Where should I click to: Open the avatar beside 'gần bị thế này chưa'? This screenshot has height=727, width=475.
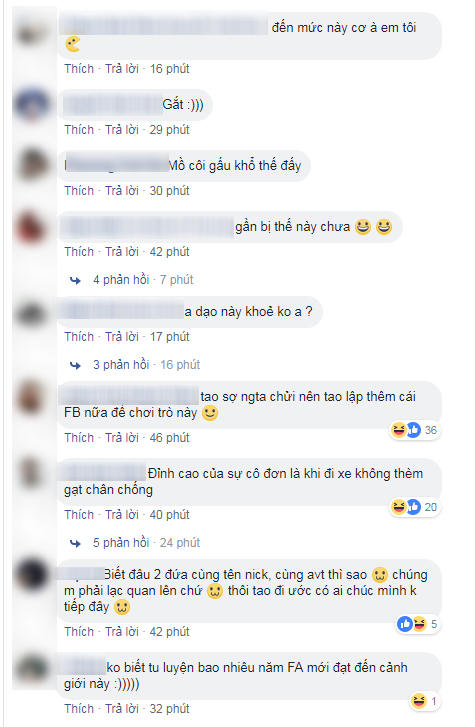(31, 228)
